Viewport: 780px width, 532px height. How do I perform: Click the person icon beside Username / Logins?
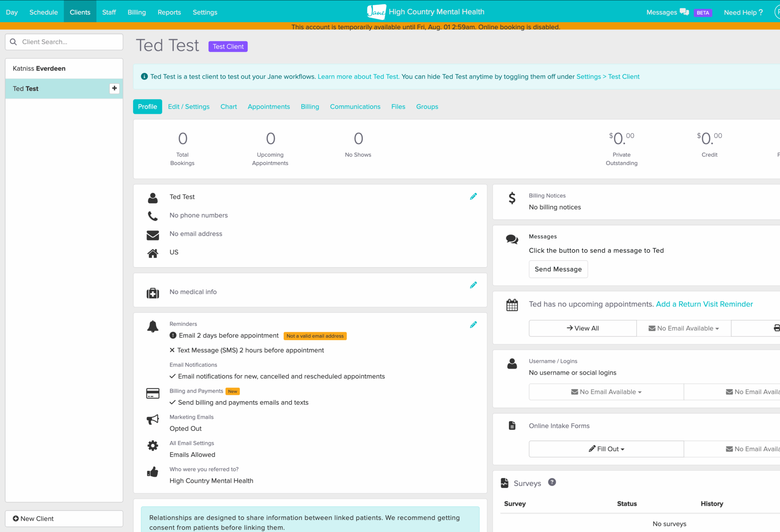[x=512, y=363]
